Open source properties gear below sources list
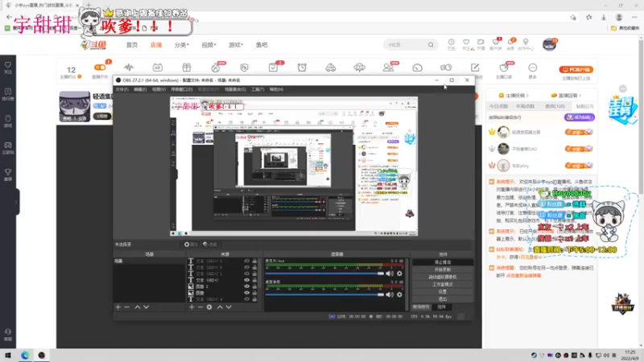This screenshot has width=644, height=362. pyautogui.click(x=209, y=307)
